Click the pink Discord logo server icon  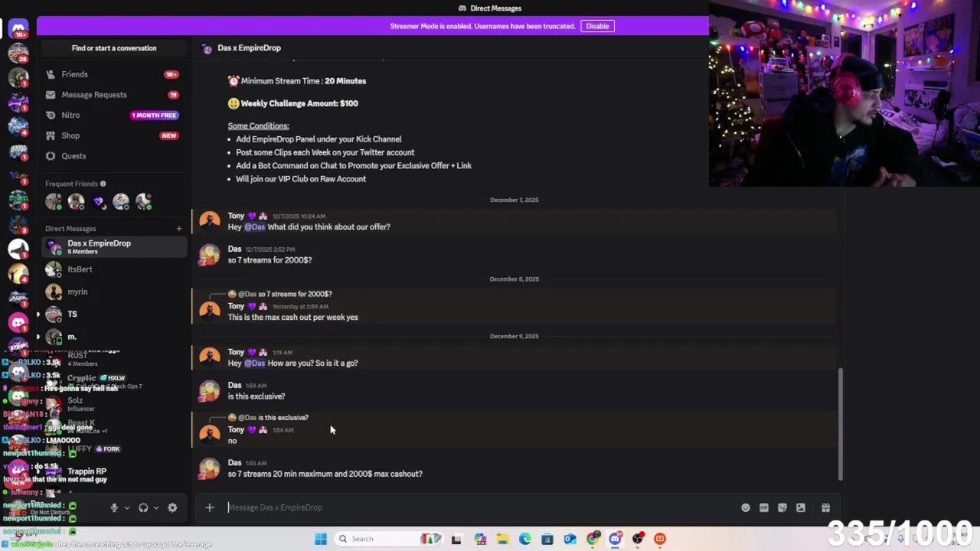click(18, 322)
